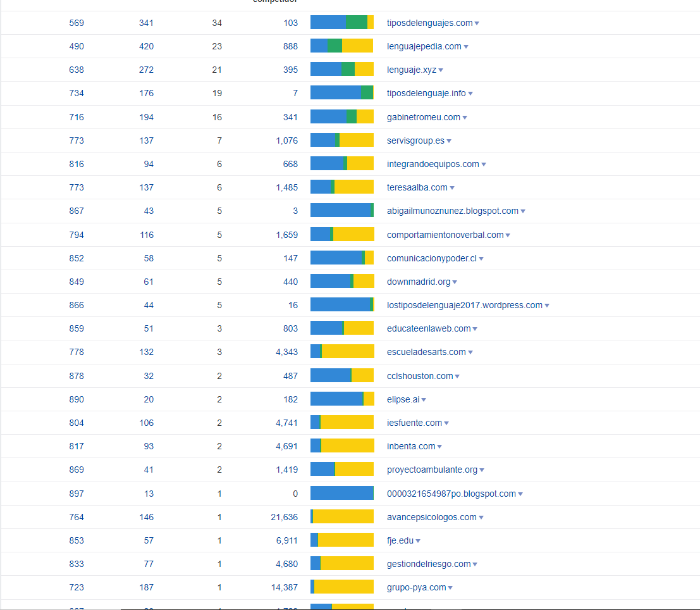Open the menu arrow for servisgroup.es

[x=449, y=141]
